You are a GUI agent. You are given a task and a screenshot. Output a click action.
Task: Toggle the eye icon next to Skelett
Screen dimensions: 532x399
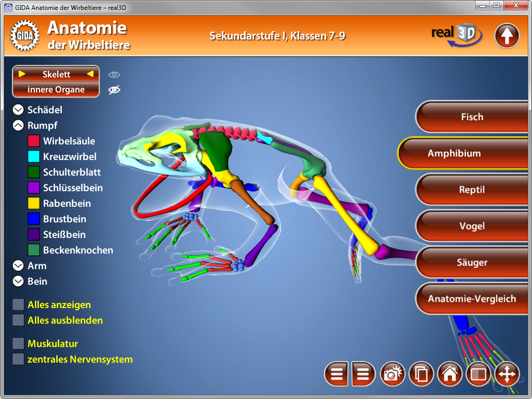click(x=114, y=74)
